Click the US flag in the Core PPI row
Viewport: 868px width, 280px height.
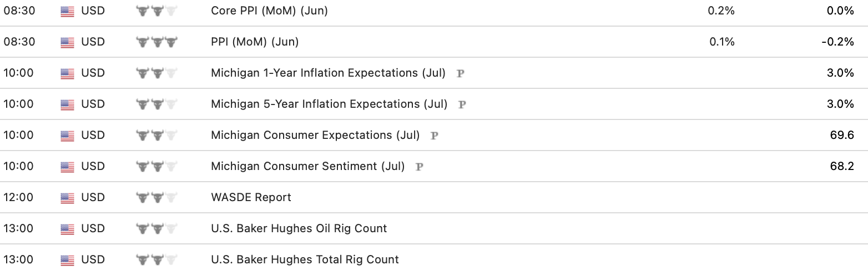[x=67, y=11]
